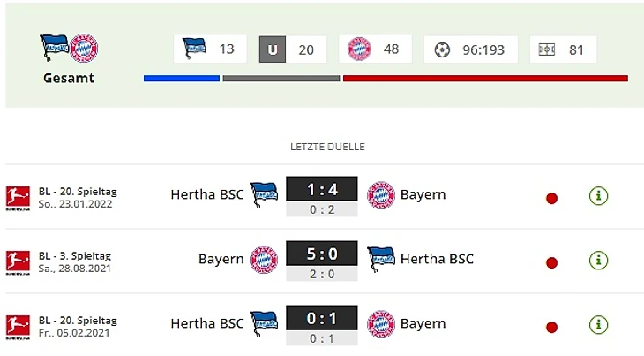
Task: Open info icon for 28.08.2021 match
Action: tap(598, 261)
